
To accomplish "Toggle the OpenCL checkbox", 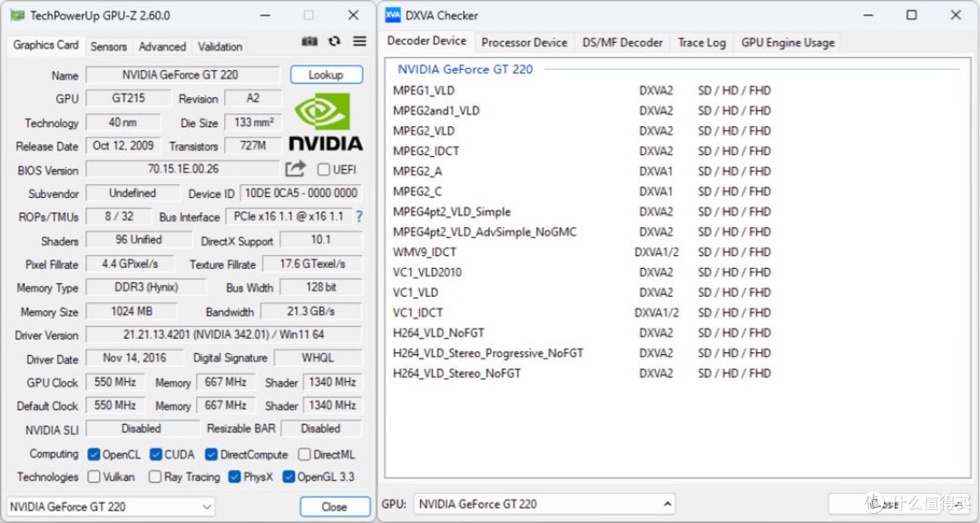I will [93, 454].
